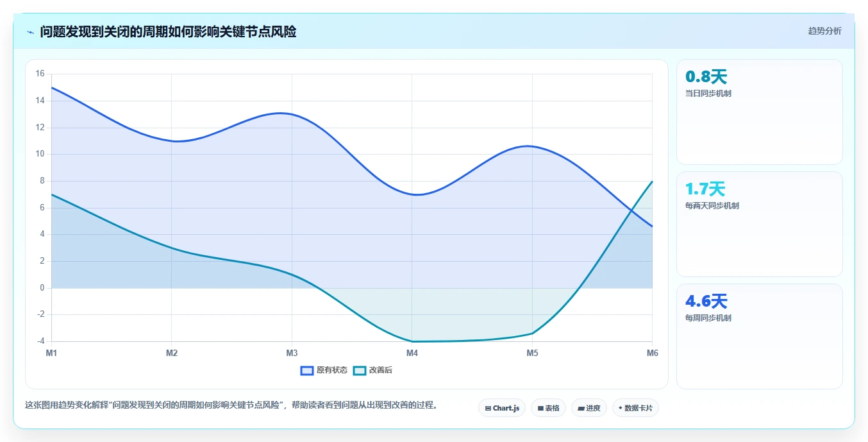Click the 16 y-axis value

point(40,74)
